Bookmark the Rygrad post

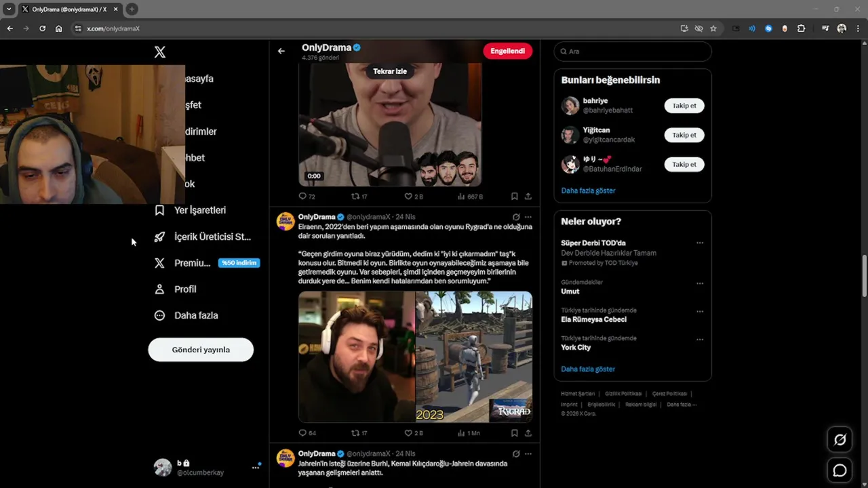(x=515, y=433)
